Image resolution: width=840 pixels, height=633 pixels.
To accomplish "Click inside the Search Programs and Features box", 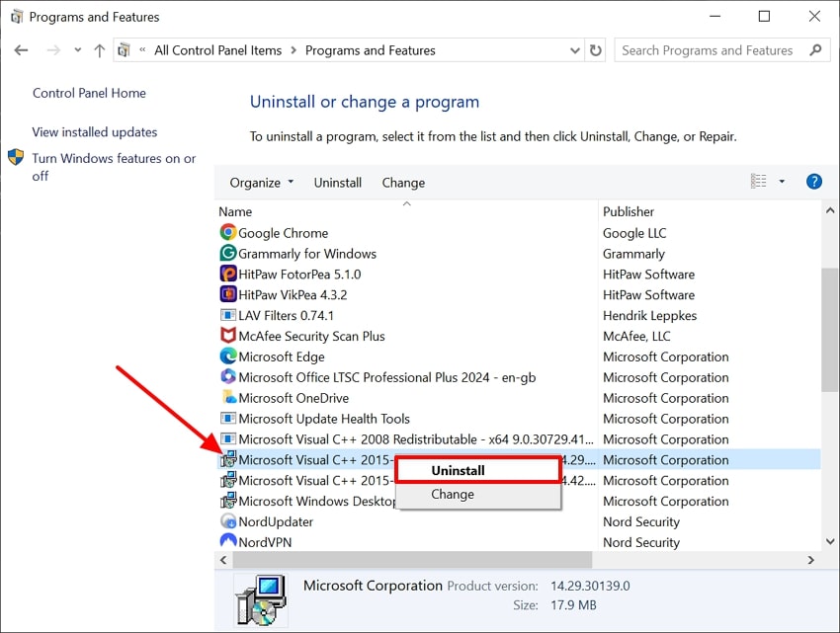I will coord(707,49).
